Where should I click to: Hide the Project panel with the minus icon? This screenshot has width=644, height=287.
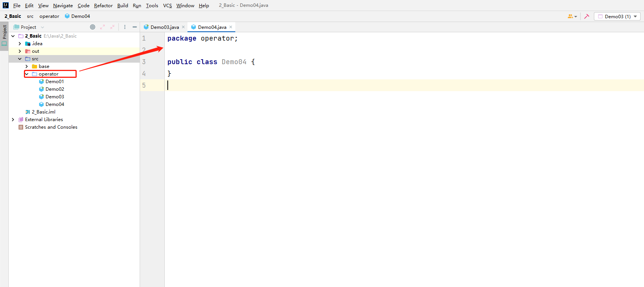click(135, 27)
